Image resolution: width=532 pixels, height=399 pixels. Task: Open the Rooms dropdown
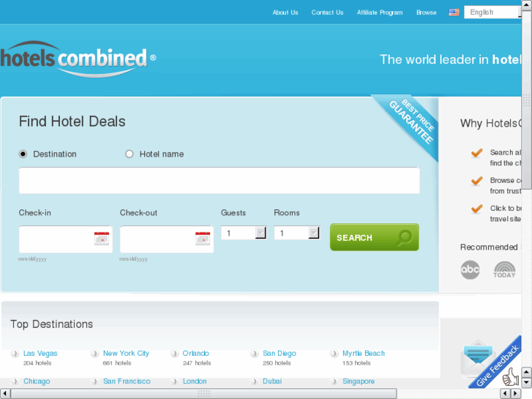297,233
